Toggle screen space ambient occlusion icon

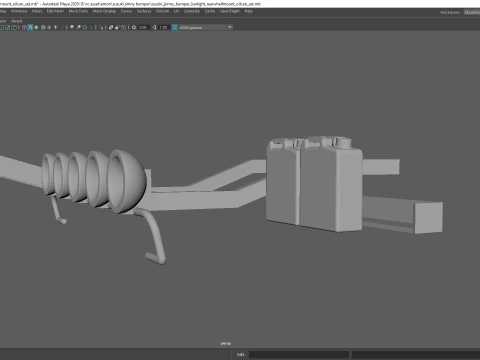tap(72, 27)
